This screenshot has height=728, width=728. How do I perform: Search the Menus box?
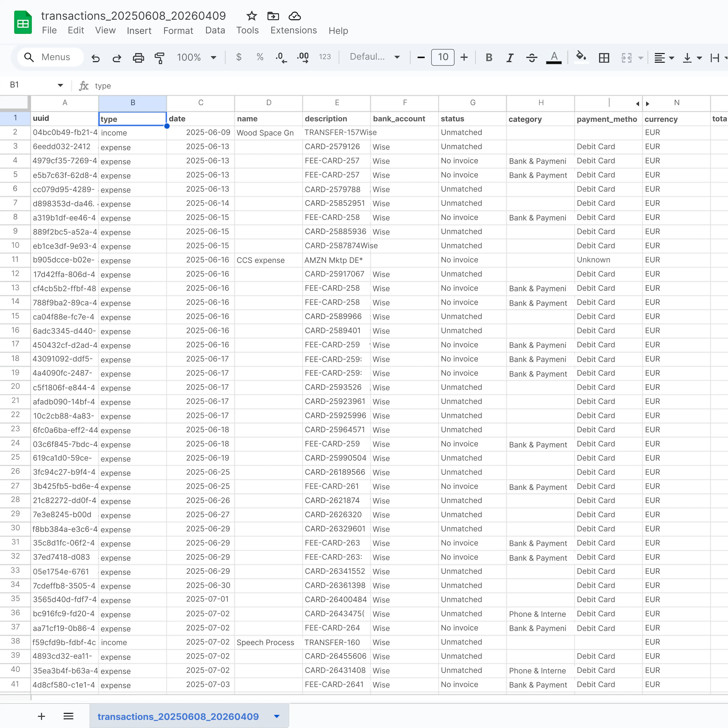point(50,57)
